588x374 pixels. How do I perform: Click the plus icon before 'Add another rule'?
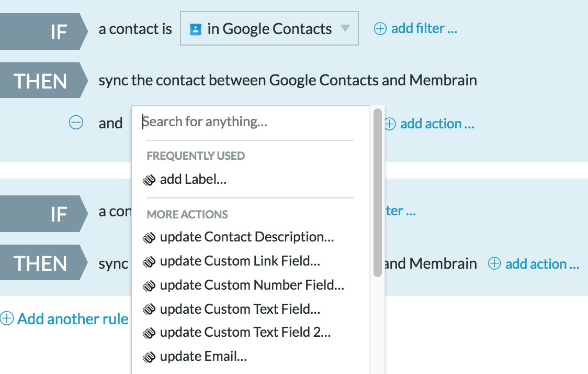coord(7,318)
